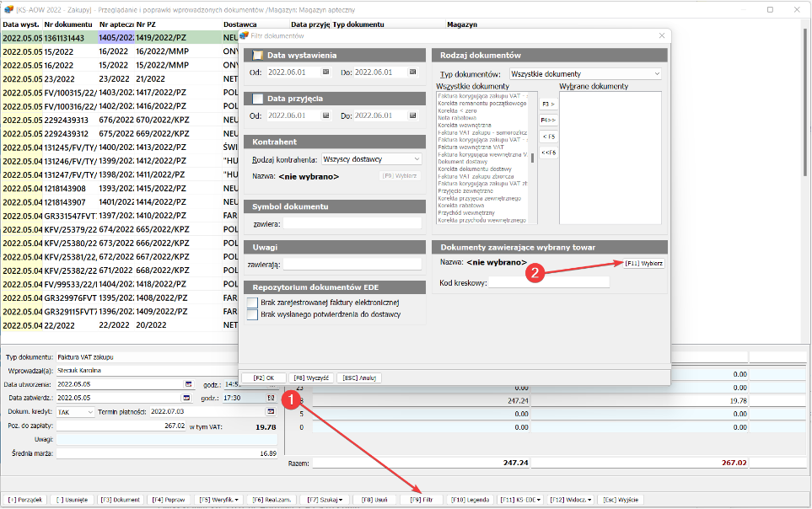Click the Symbol dokumentu zawiera input field
This screenshot has width=812, height=509.
click(352, 223)
